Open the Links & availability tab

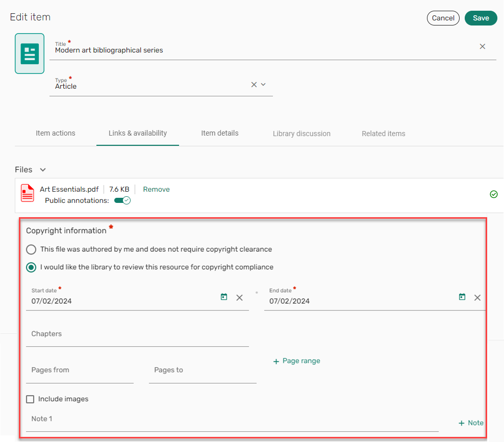[x=138, y=133]
